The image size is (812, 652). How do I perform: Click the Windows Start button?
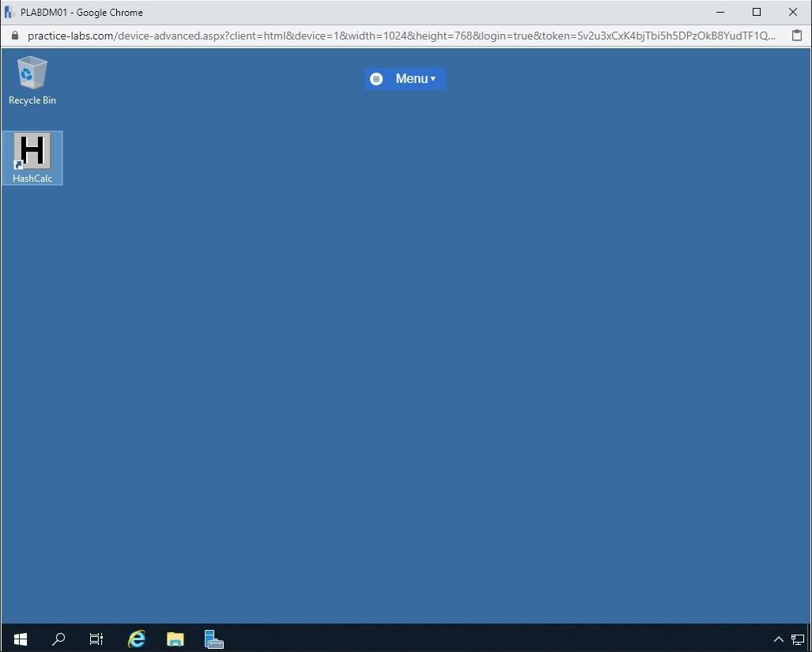(x=21, y=639)
